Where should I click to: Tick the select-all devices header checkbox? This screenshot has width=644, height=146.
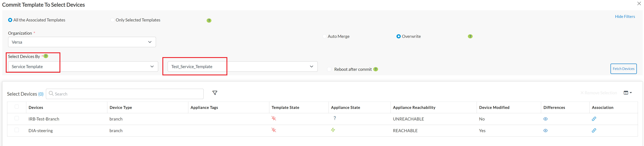[17, 107]
